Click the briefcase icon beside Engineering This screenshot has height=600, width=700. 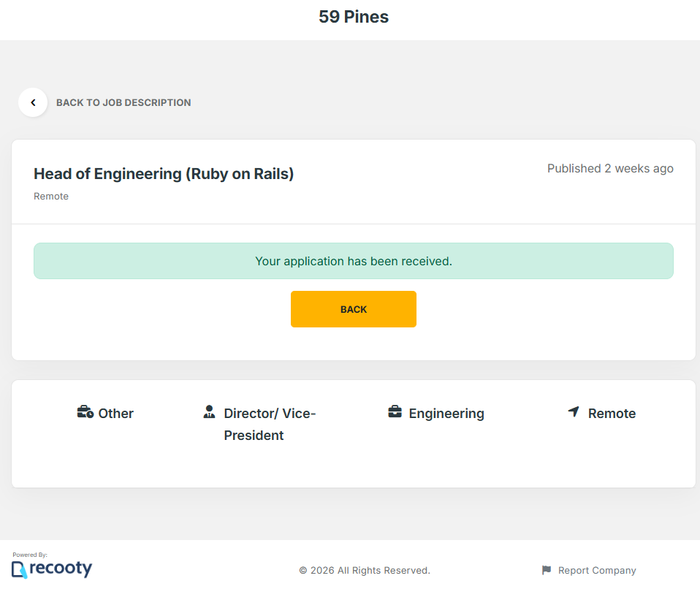(x=395, y=412)
